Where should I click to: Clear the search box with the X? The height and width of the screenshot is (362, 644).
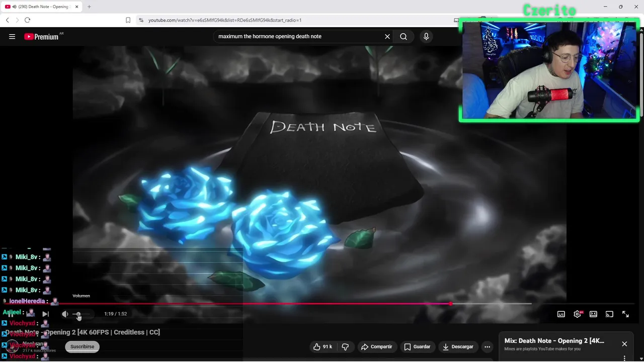click(x=387, y=36)
